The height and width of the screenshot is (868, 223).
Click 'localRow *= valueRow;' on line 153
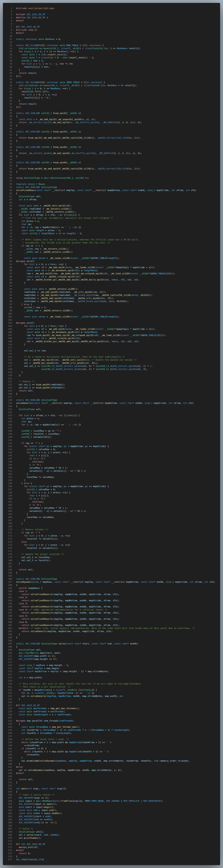click(x=41, y=477)
